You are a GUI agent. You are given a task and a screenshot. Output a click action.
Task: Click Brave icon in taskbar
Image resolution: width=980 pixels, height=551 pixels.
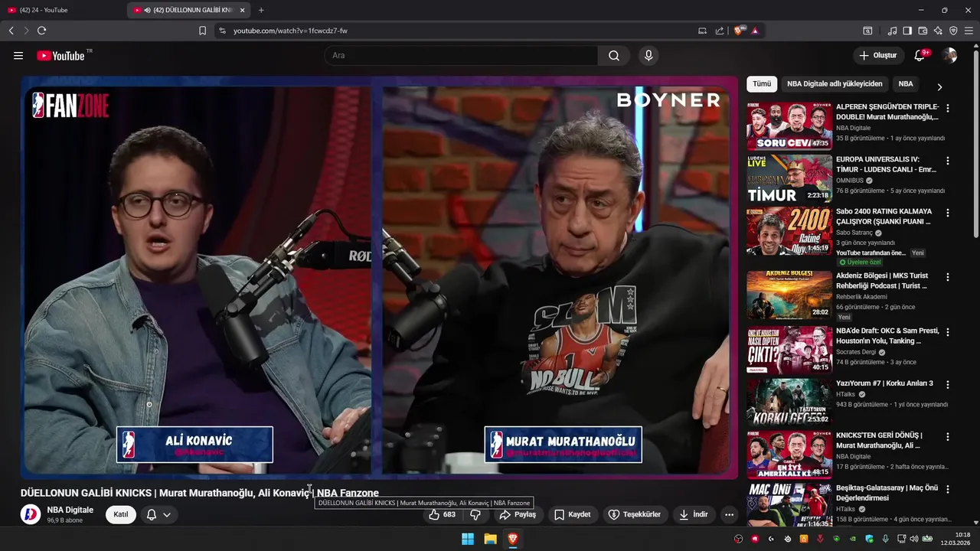point(512,539)
